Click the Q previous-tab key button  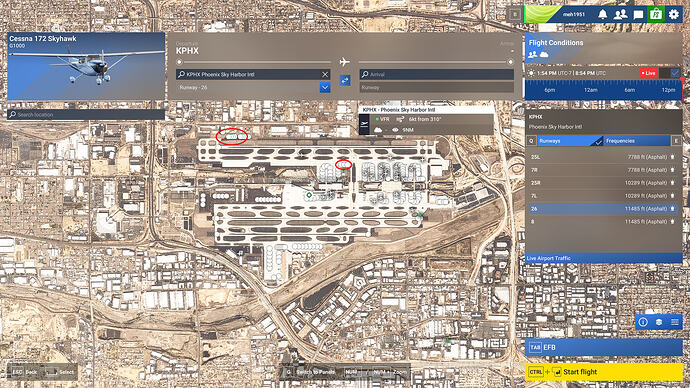tap(532, 141)
